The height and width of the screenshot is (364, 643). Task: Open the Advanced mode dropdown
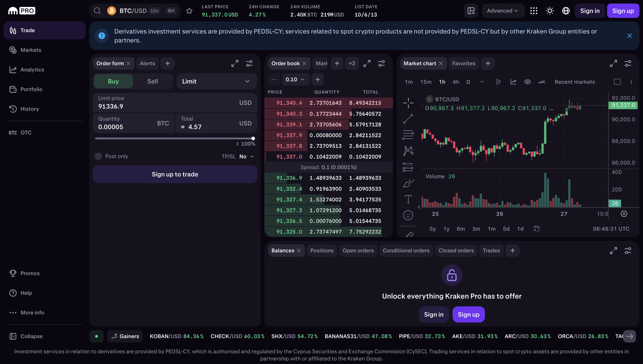click(503, 11)
